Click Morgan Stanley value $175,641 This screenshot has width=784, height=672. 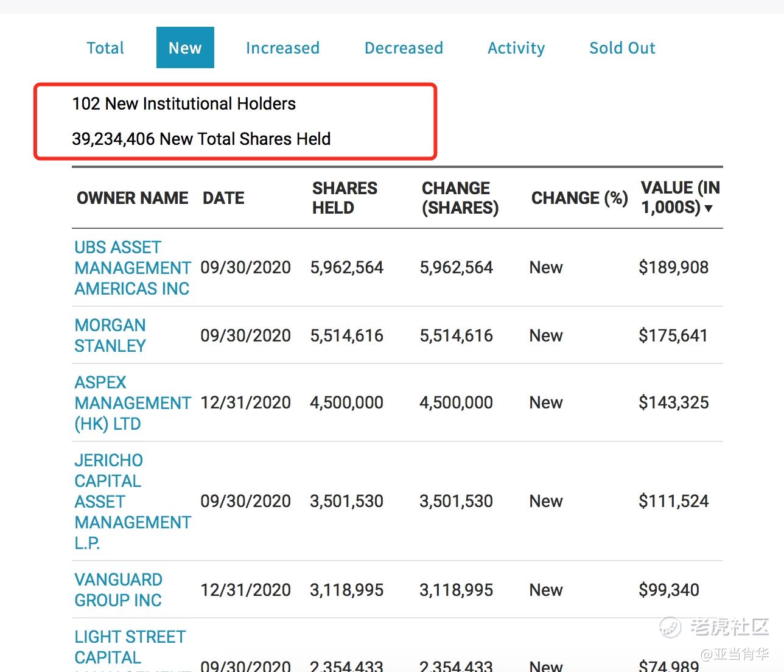(673, 335)
